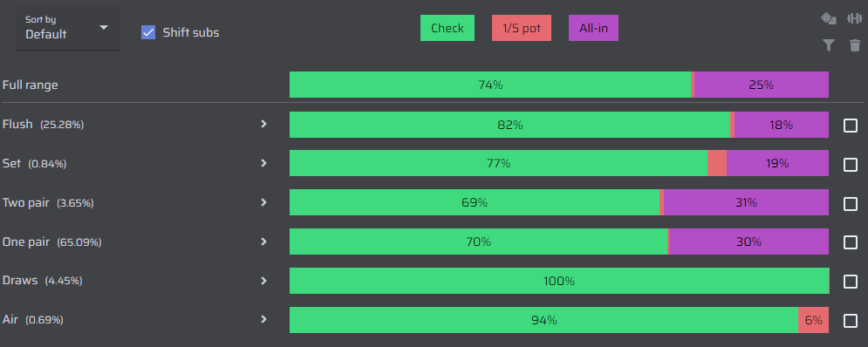This screenshot has width=868, height=347.
Task: Expand the Flush category chevron
Action: coord(264,124)
